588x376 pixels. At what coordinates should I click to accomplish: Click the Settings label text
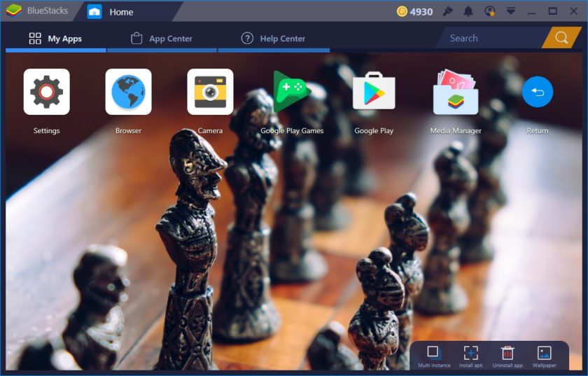click(x=46, y=131)
